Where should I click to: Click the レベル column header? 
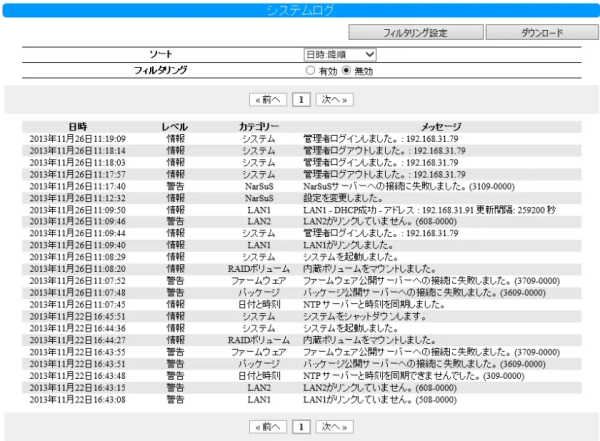176,126
